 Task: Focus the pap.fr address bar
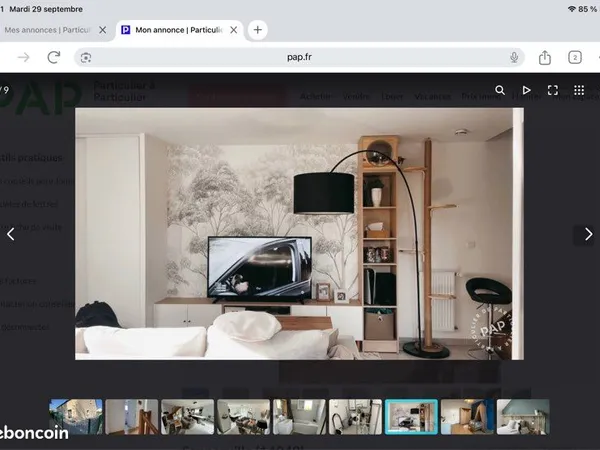pos(299,57)
